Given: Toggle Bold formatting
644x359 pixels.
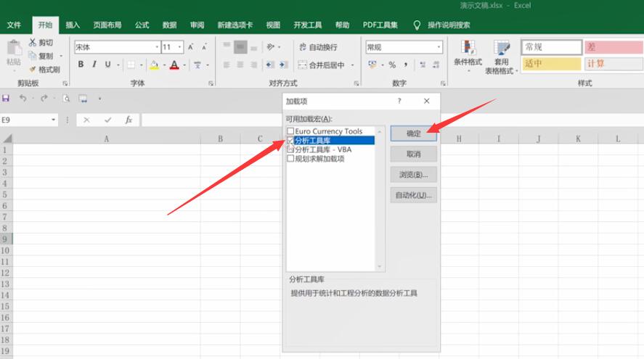Looking at the screenshot, I should (x=81, y=65).
